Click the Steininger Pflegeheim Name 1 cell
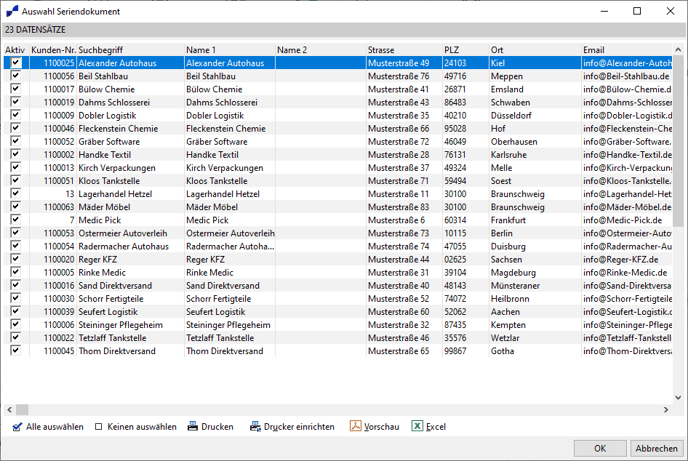Image resolution: width=688 pixels, height=461 pixels. [229, 325]
